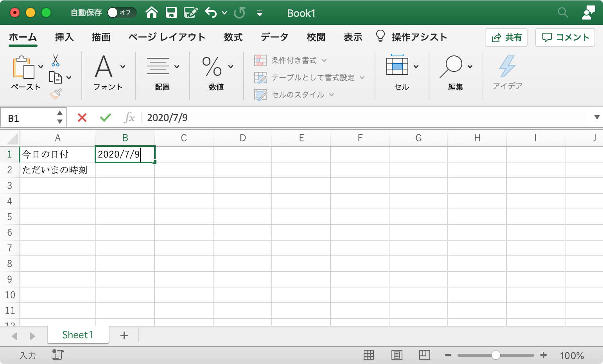Open the フォント group
603x364 pixels.
tap(108, 73)
